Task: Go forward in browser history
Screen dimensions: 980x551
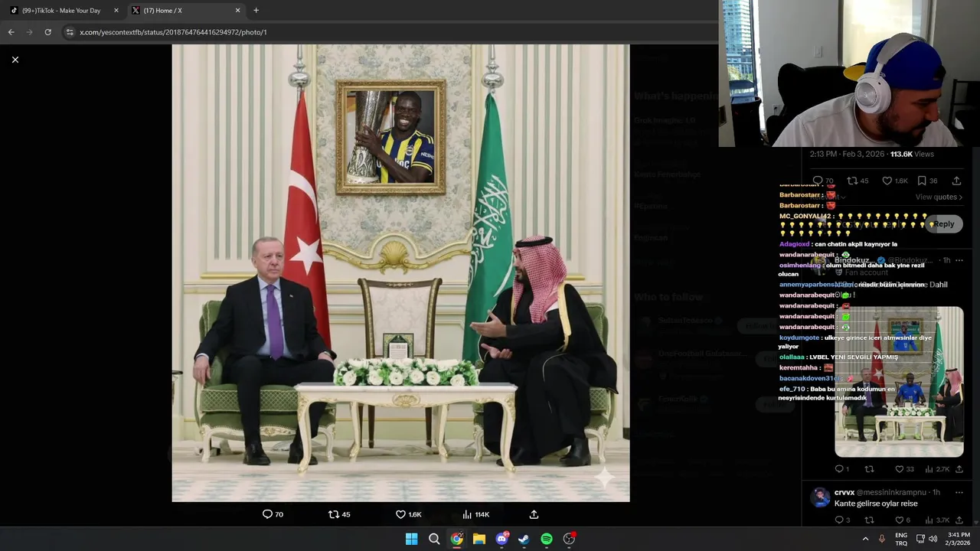Action: 29,32
